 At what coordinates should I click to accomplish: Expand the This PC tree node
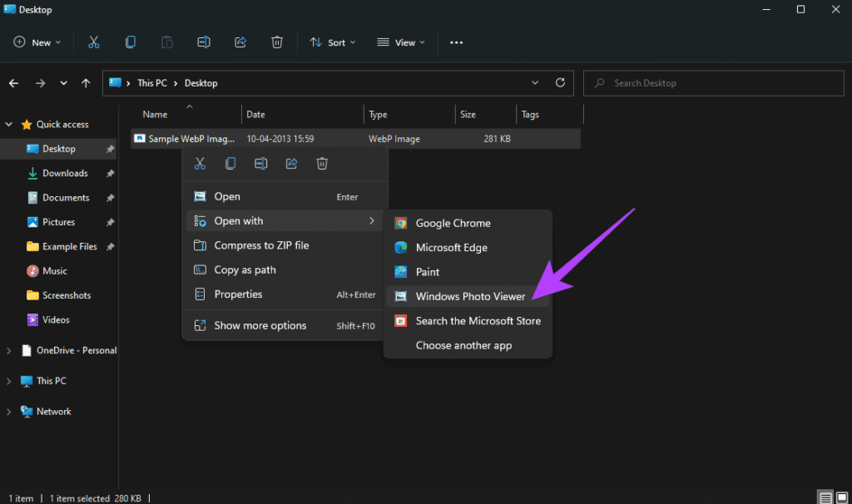pos(8,381)
